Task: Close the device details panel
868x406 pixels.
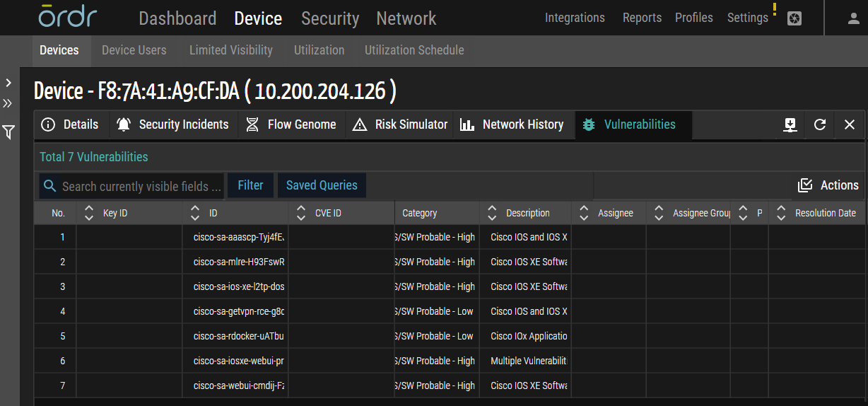Action: click(850, 124)
